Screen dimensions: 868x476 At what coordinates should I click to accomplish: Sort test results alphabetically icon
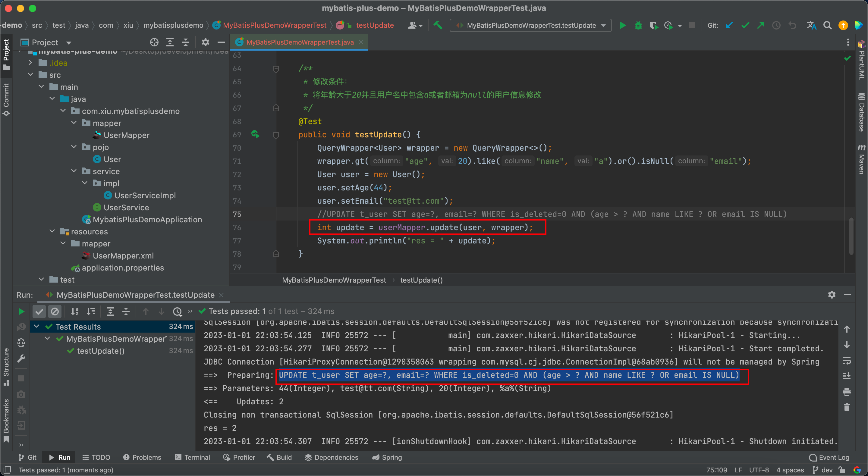(x=75, y=311)
